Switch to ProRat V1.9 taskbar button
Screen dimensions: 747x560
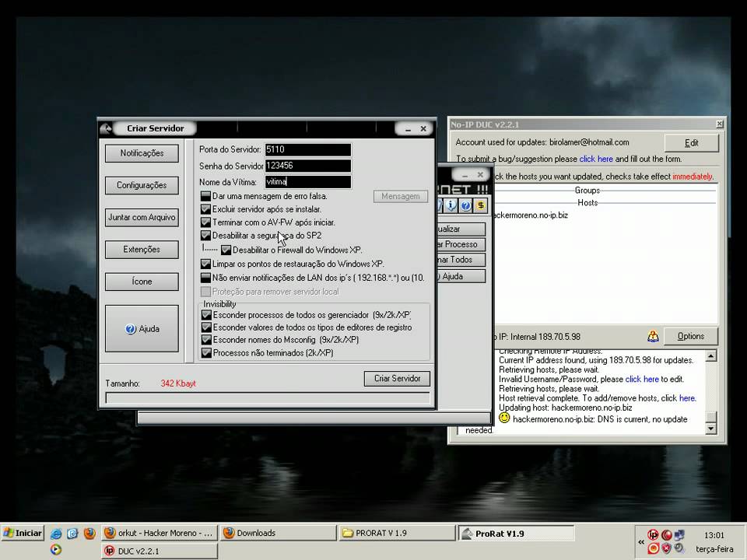coord(516,533)
